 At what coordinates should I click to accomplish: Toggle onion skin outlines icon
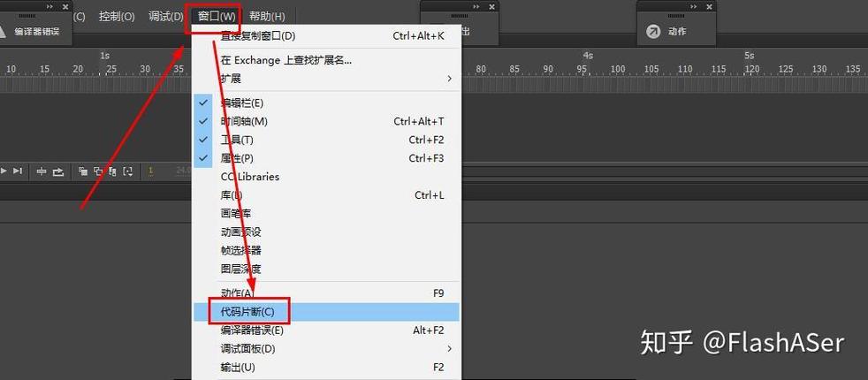[x=98, y=171]
